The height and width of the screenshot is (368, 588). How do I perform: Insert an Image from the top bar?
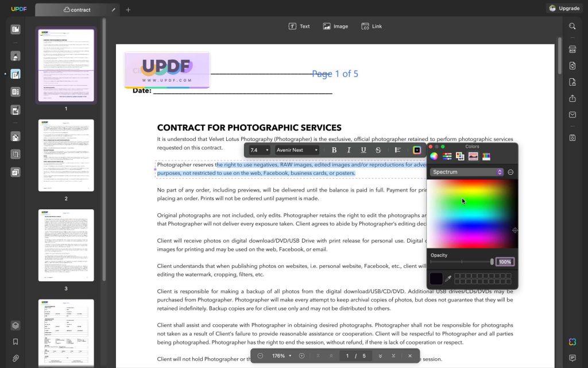(x=335, y=26)
